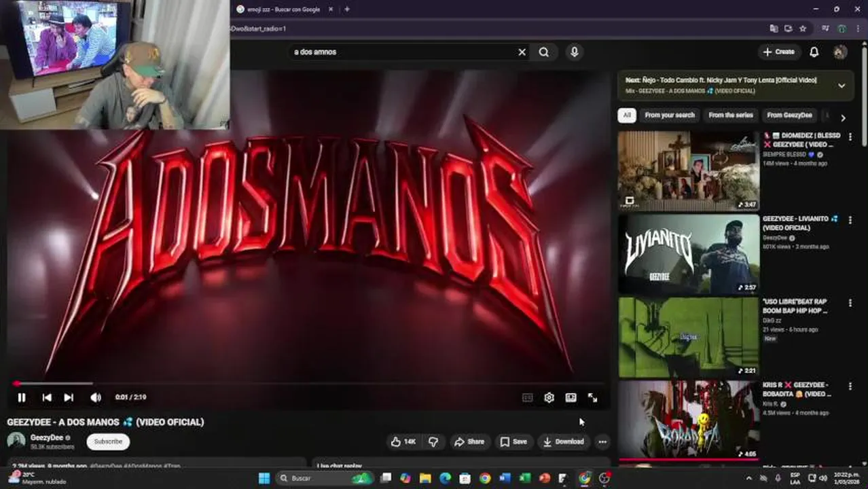Open the Create button
Viewport: 868px width, 489px height.
coord(778,52)
